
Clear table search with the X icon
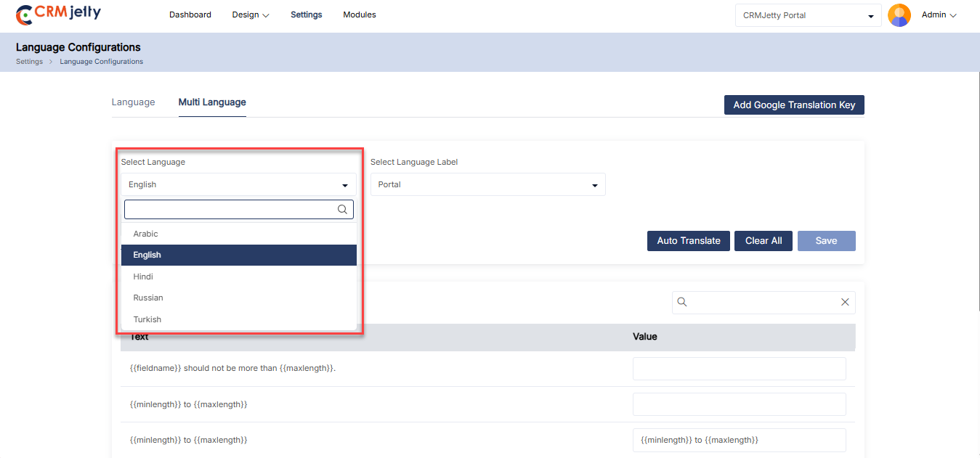845,302
